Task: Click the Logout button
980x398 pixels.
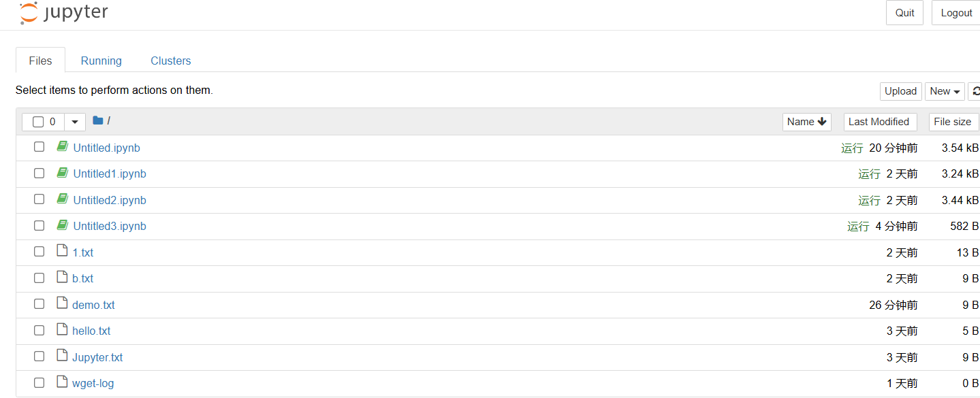Action: 955,13
